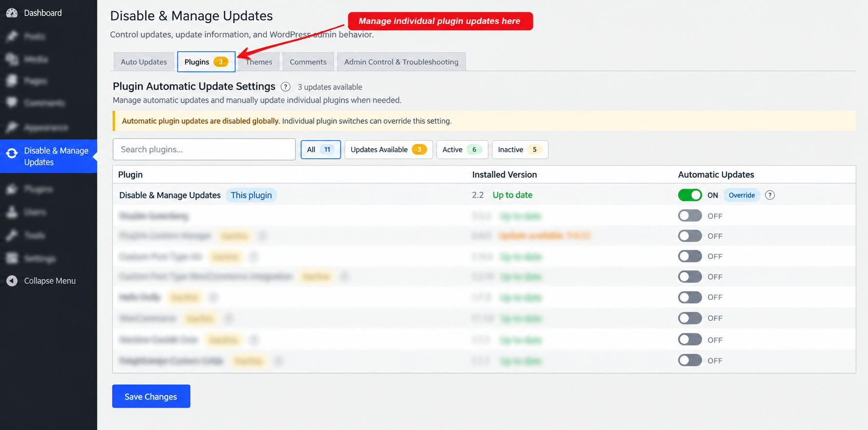Click the Save Changes button
The height and width of the screenshot is (430, 868).
tap(151, 396)
